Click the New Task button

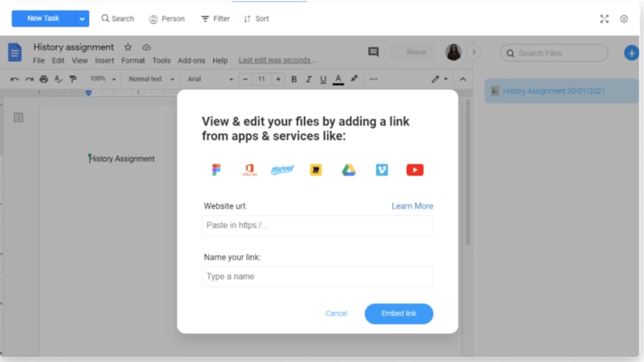pyautogui.click(x=43, y=19)
